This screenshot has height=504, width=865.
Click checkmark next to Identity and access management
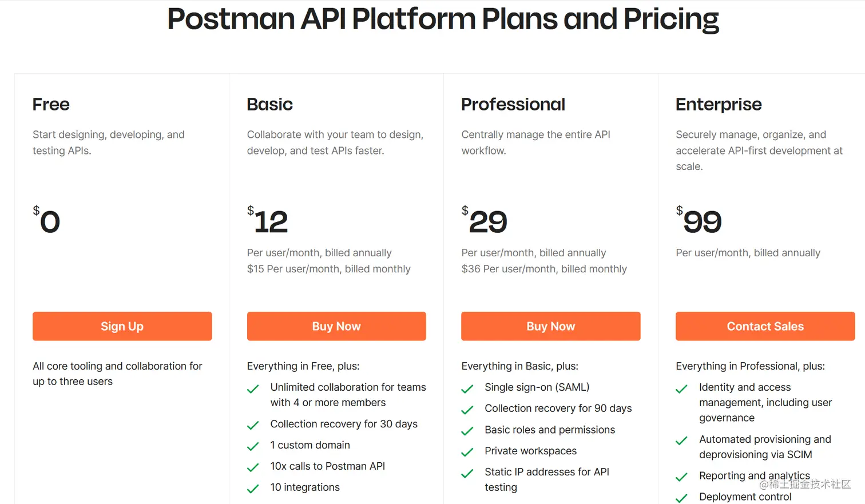(x=681, y=390)
